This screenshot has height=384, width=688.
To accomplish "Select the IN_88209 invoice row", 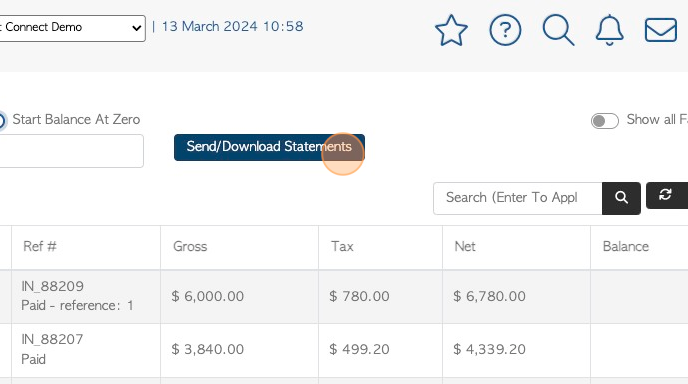I will point(344,297).
